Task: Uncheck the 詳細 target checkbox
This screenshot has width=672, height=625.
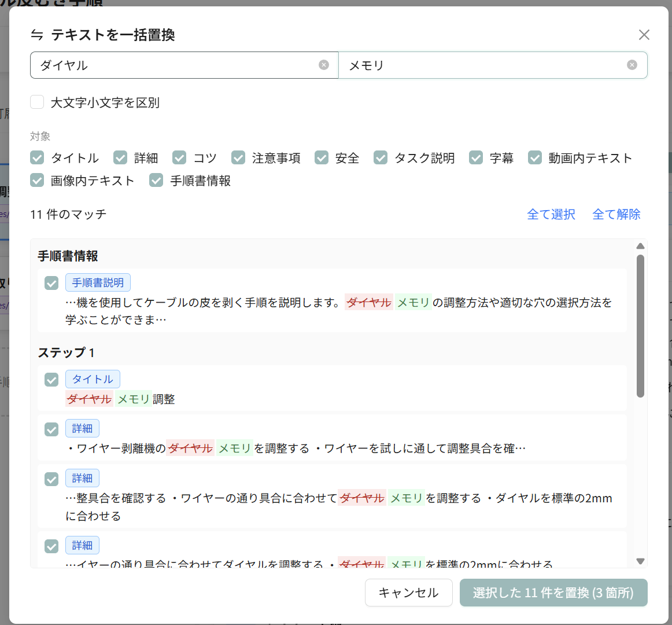Action: coord(120,157)
